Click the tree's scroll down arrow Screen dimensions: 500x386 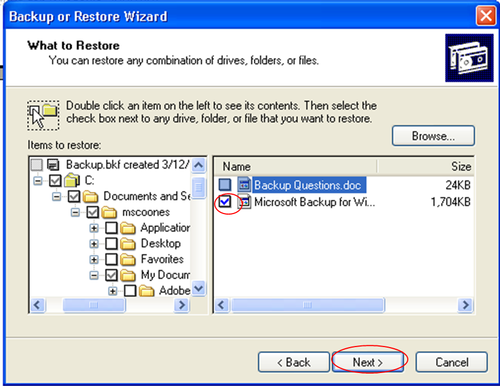199,288
